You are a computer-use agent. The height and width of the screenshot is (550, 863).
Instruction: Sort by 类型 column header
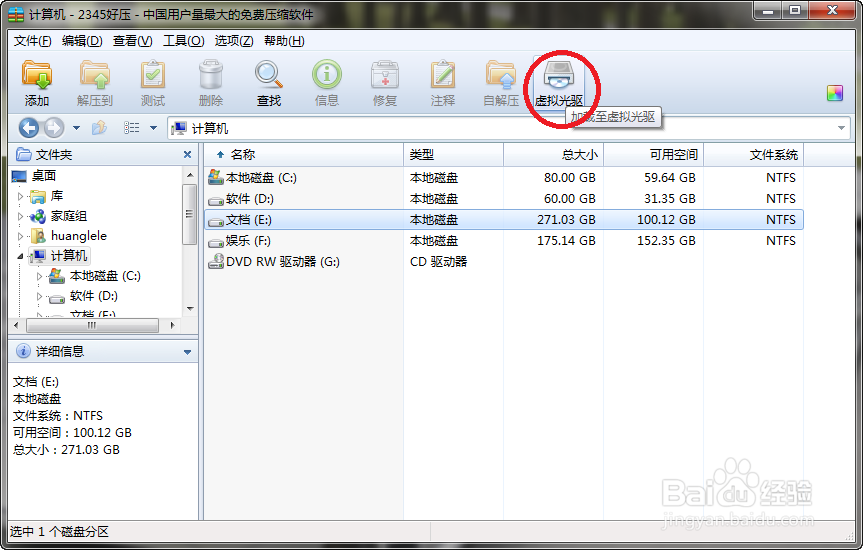pyautogui.click(x=454, y=155)
